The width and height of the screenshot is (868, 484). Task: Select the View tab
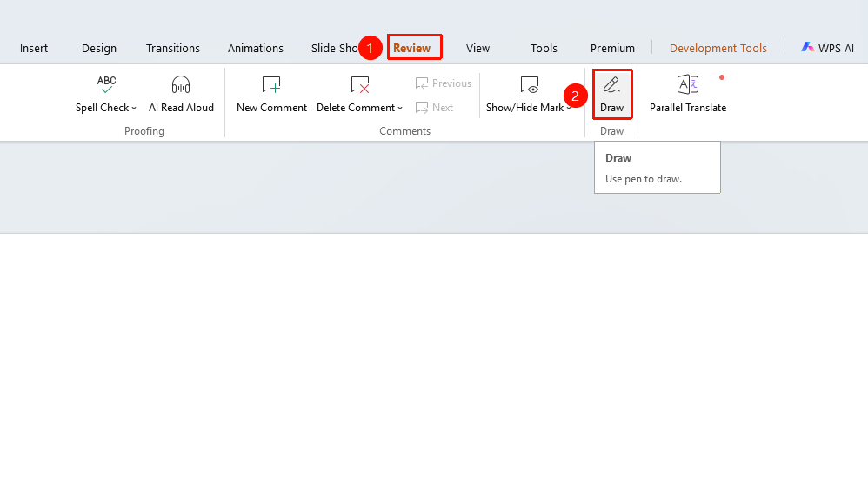click(x=477, y=48)
